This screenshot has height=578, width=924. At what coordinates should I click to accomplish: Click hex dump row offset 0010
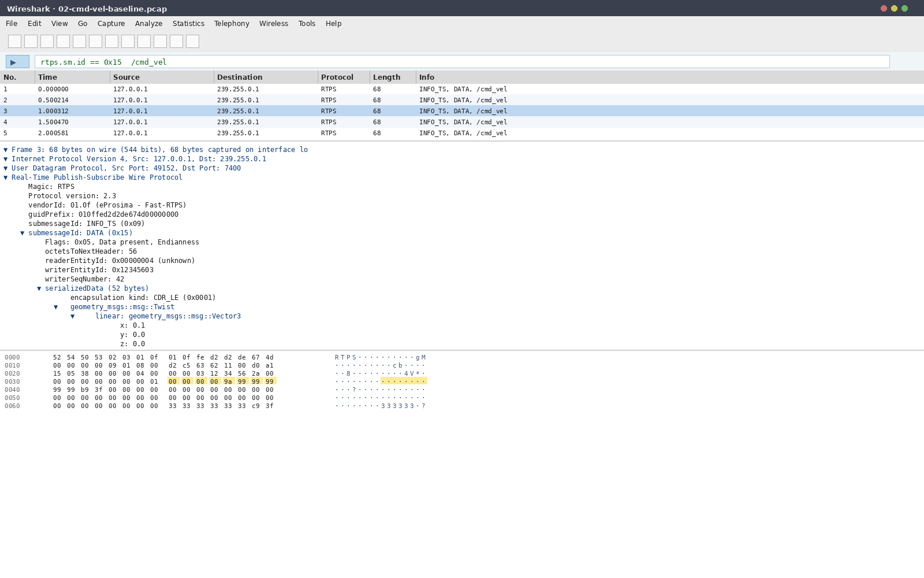(12, 366)
